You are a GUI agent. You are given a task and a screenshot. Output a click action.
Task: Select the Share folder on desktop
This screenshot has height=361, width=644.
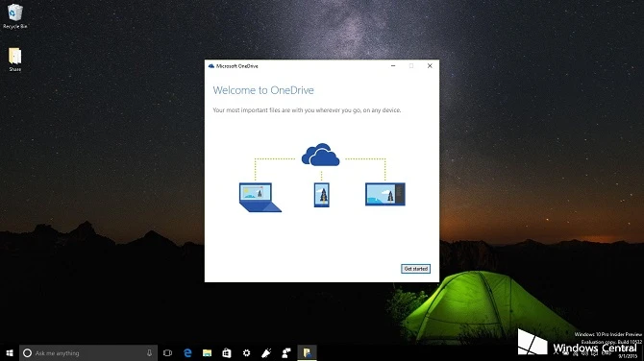tap(14, 60)
